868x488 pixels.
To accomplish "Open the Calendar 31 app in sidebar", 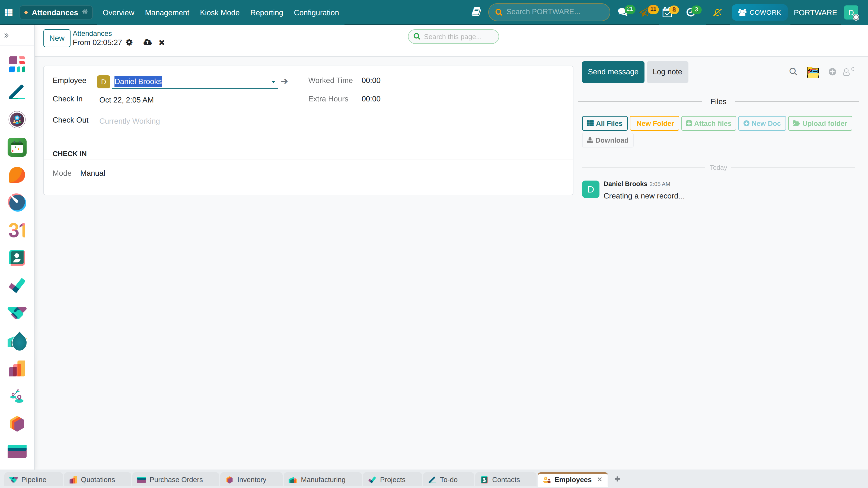I will point(17,230).
